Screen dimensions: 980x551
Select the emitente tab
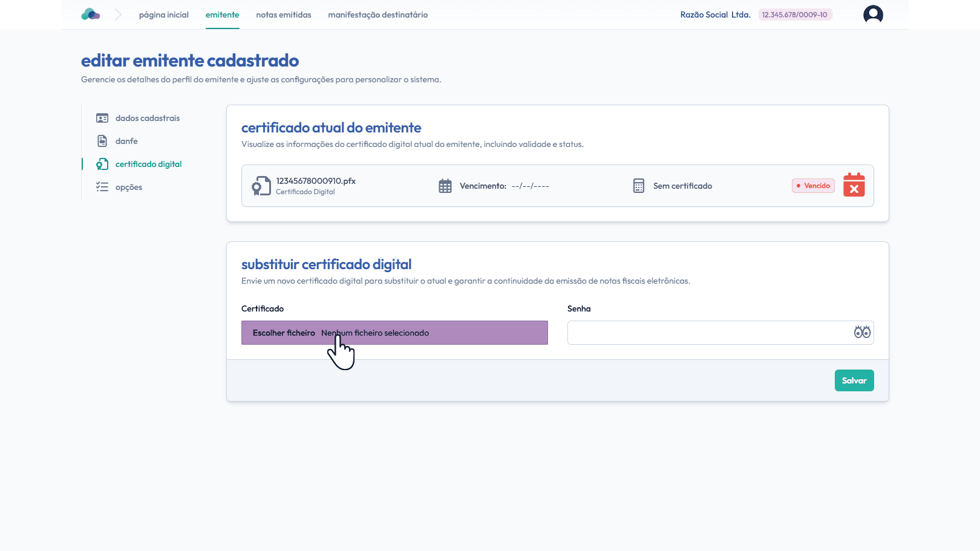tap(222, 15)
